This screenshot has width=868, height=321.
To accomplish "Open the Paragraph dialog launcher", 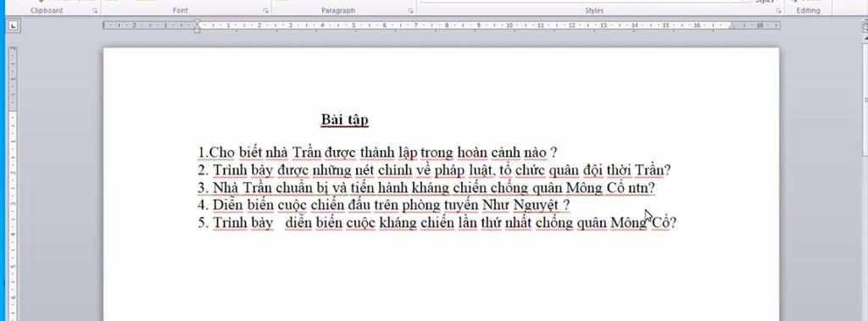I will (x=411, y=10).
